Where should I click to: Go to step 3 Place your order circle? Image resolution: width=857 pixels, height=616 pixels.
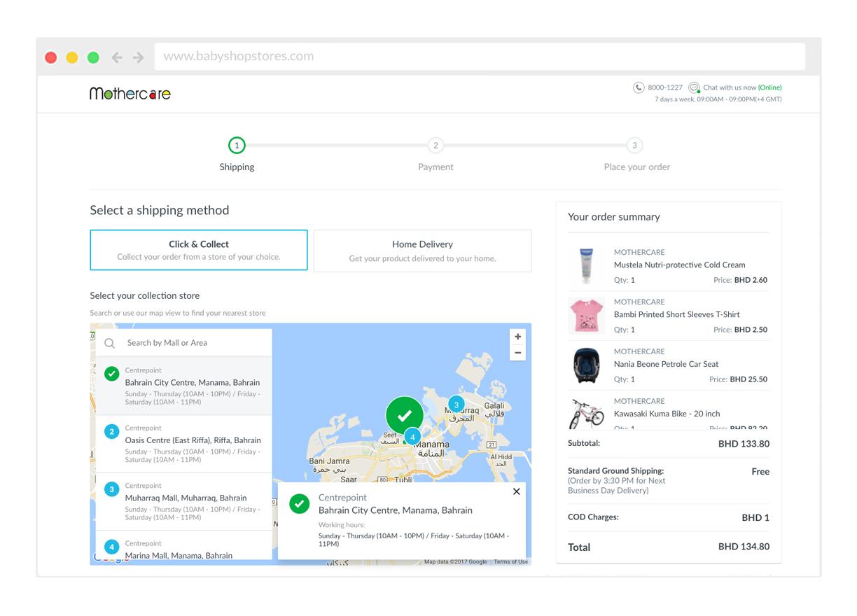point(634,146)
